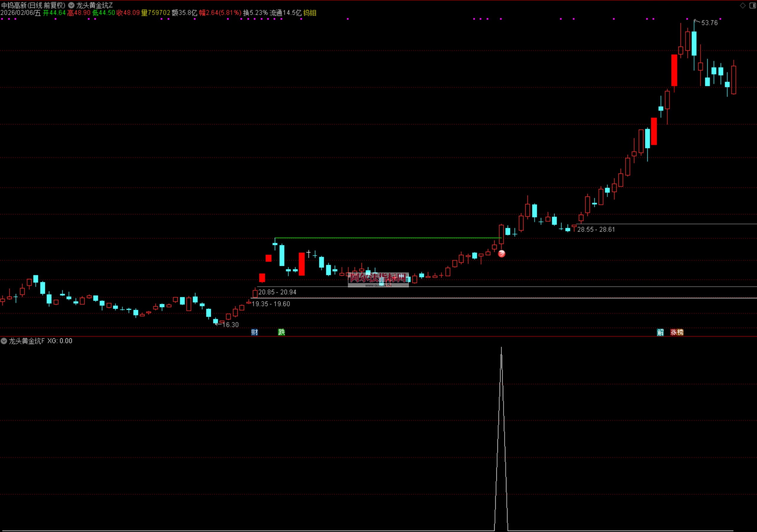
Task: Click the red signal ball on chart
Action: pyautogui.click(x=502, y=254)
